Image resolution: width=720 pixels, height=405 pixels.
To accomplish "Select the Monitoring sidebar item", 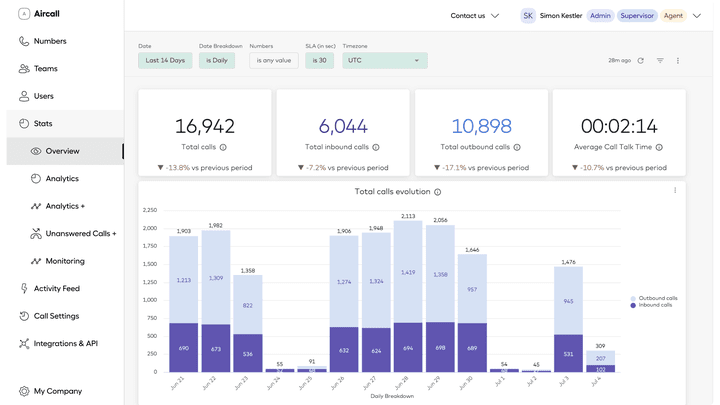I will pos(65,261).
